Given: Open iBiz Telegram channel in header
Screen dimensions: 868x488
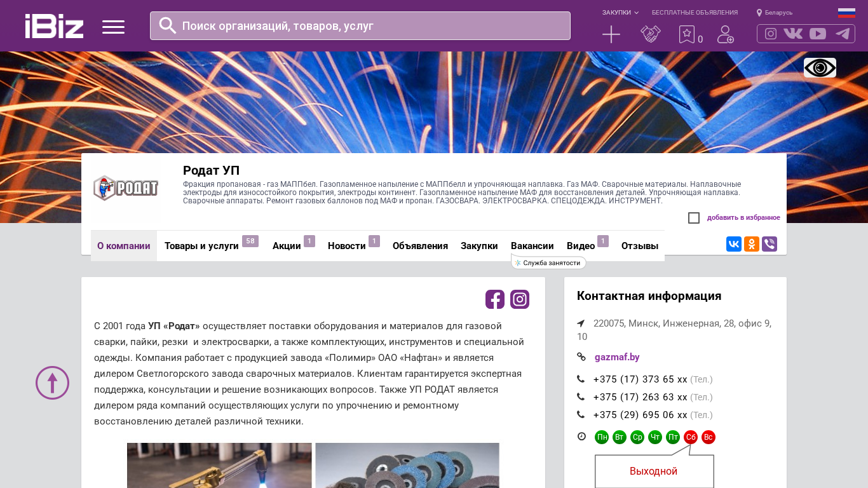Looking at the screenshot, I should coord(843,34).
